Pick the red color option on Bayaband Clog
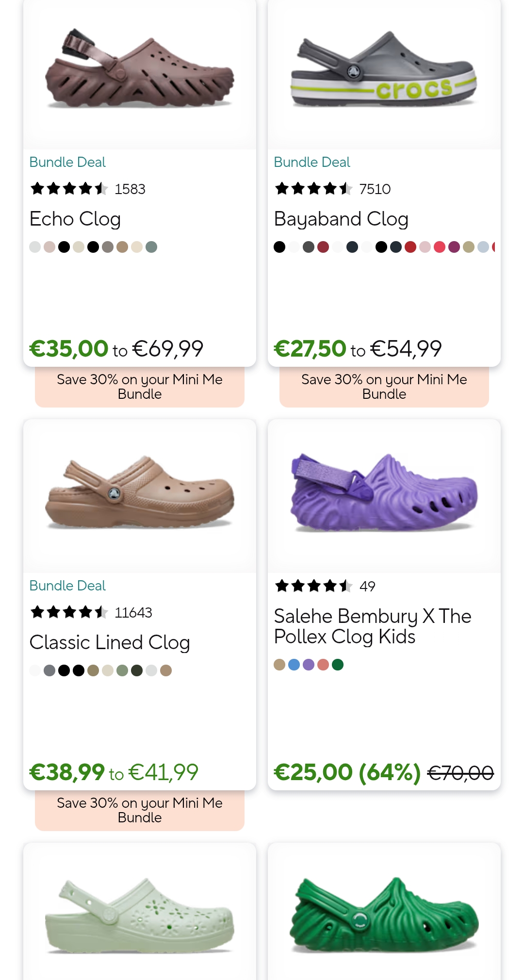The image size is (524, 980). tap(410, 247)
